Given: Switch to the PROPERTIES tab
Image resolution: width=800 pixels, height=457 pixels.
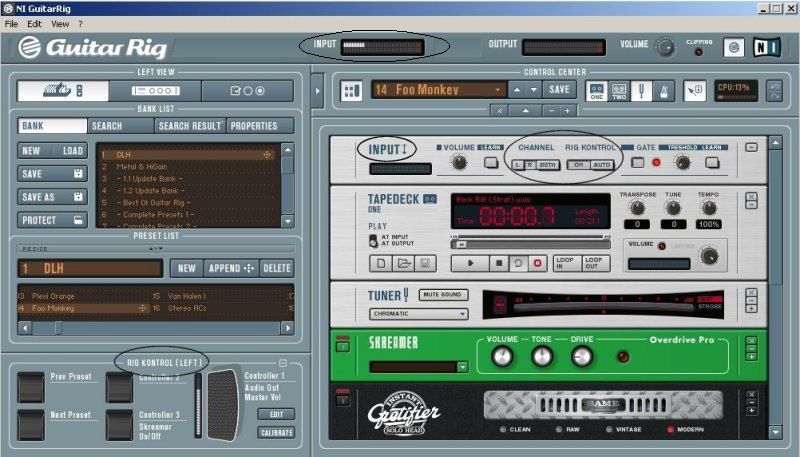Looking at the screenshot, I should click(260, 126).
